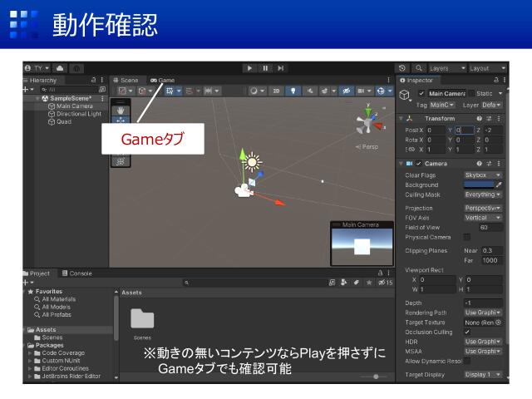Select Directional Light in the Hierarchy
532x399 pixels.
tap(78, 114)
